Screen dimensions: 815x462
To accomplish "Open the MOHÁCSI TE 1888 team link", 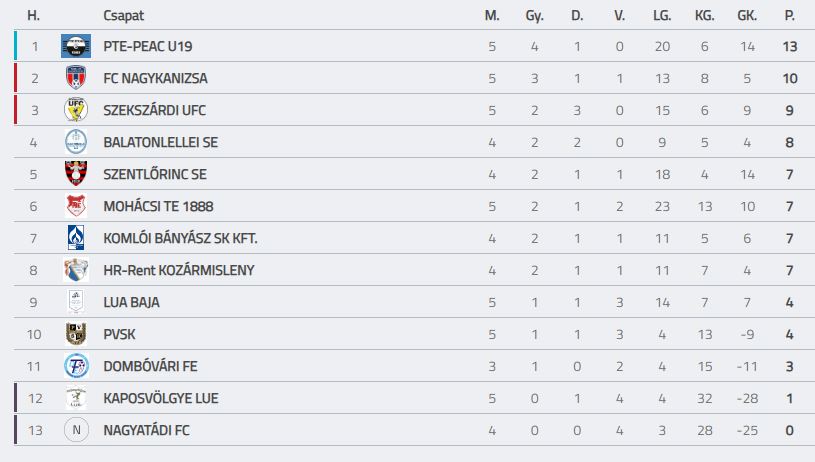I will pyautogui.click(x=158, y=206).
